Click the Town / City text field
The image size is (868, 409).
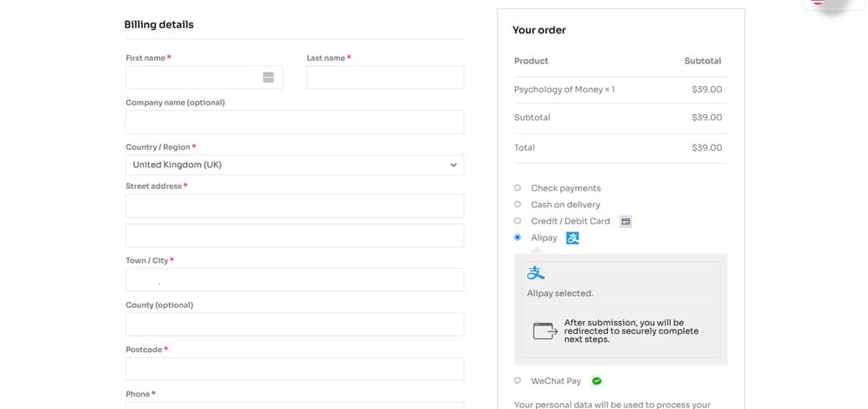coord(294,280)
